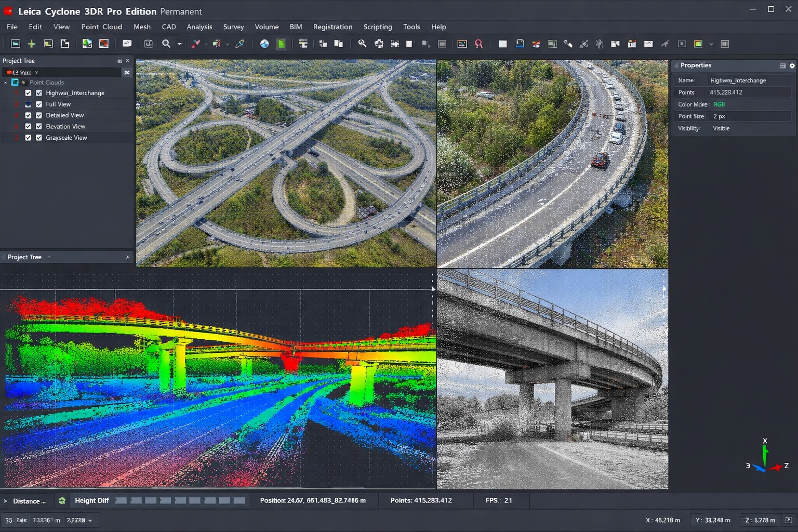798x532 pixels.
Task: Click the pink magnifier icon in toolbar
Action: click(x=478, y=44)
